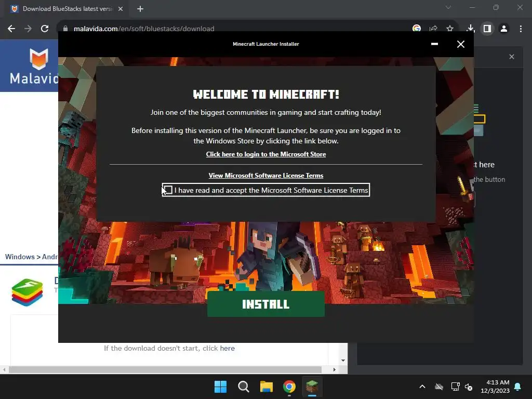Screen dimensions: 532x399
Task: Close the Download BlueStacks tab
Action: tap(121, 9)
